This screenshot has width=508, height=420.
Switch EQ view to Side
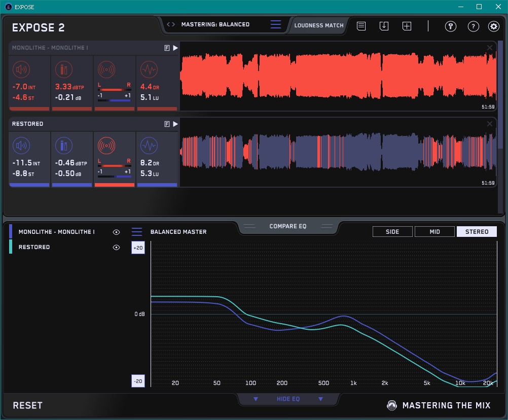pos(392,232)
